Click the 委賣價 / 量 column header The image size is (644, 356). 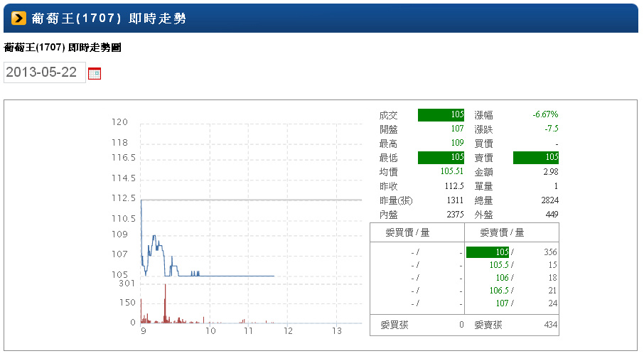tap(502, 233)
